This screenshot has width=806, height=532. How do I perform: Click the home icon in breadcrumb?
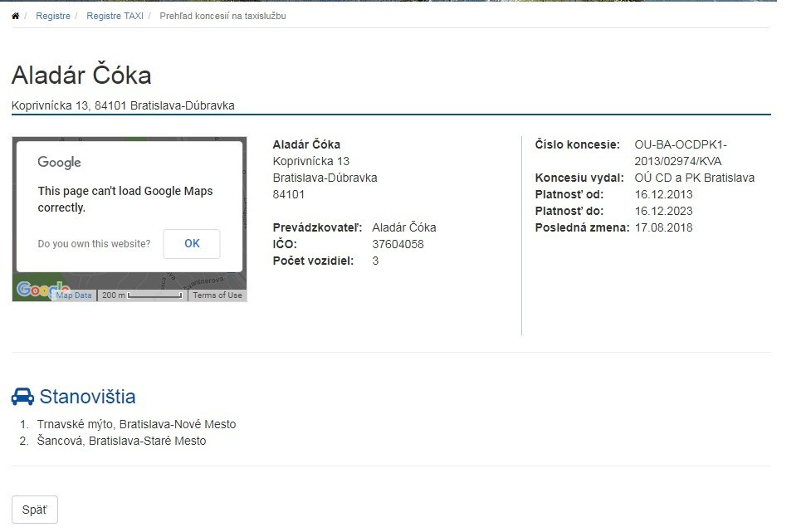[x=15, y=16]
